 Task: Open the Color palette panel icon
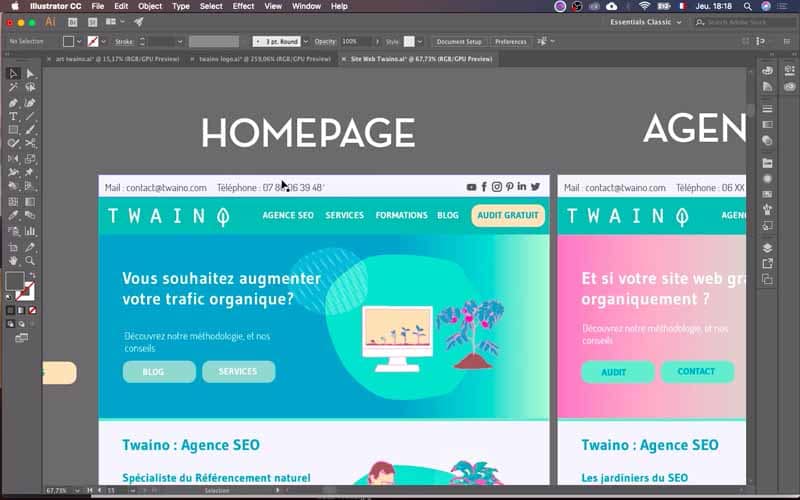tap(767, 71)
